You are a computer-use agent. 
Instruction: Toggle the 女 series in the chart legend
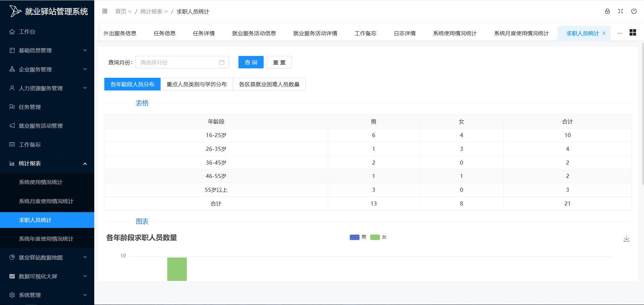(379, 237)
